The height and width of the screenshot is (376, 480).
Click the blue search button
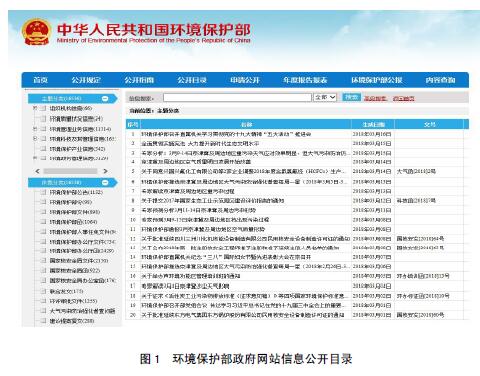pos(351,97)
